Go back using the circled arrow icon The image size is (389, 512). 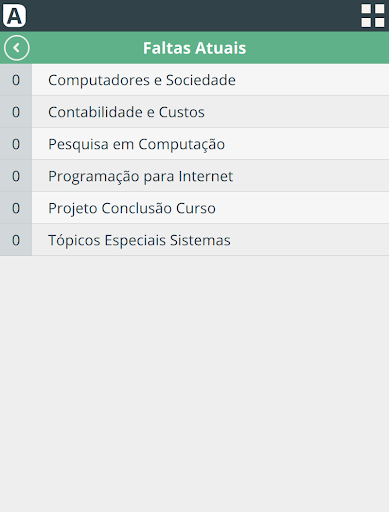(17, 48)
